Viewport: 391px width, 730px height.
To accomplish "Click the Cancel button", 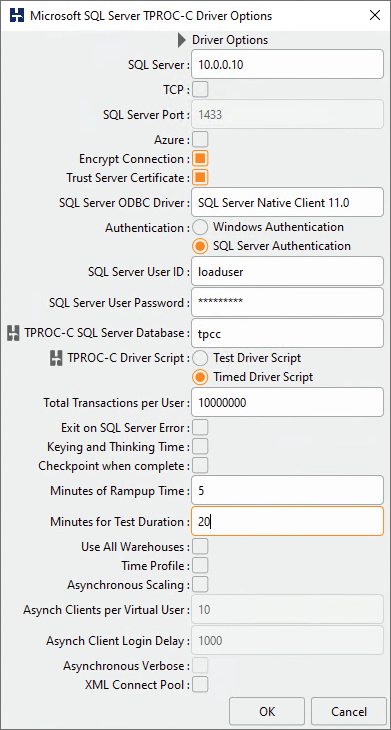I will [349, 711].
